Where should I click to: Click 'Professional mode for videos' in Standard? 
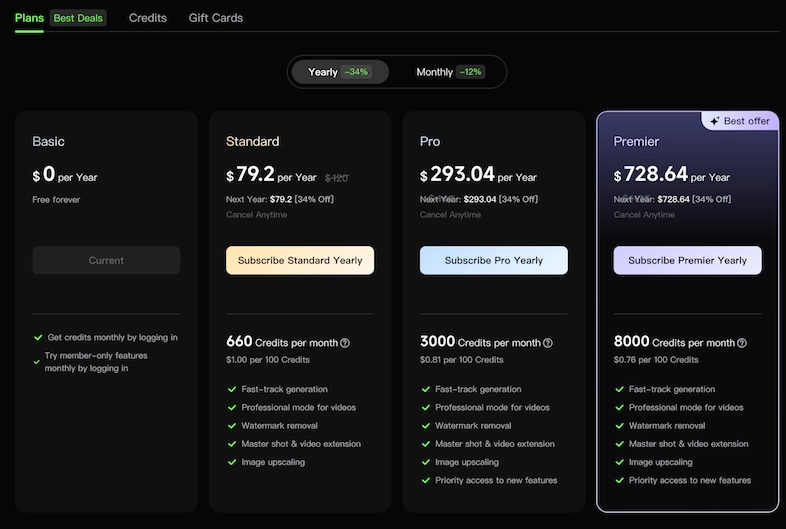tap(298, 407)
